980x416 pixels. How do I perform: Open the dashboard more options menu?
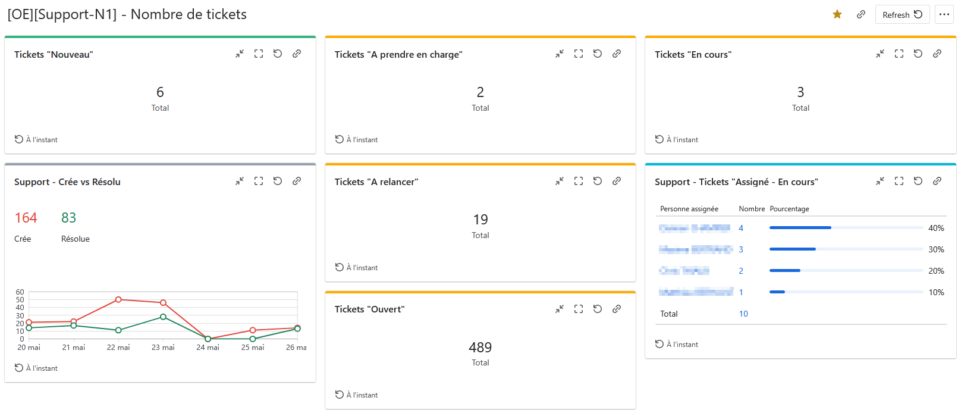coord(944,14)
